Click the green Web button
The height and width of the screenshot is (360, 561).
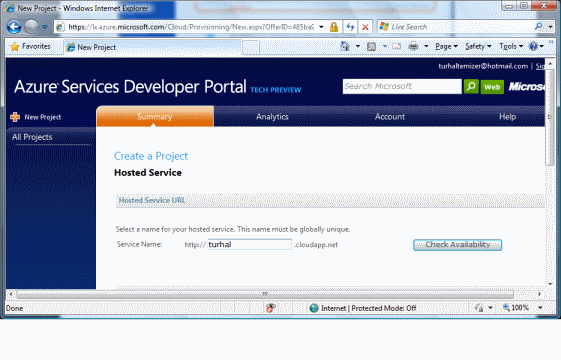(492, 87)
